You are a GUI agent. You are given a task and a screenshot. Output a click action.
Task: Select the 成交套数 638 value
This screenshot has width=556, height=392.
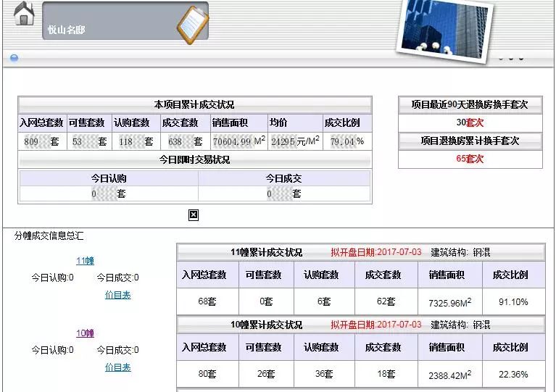pos(185,142)
